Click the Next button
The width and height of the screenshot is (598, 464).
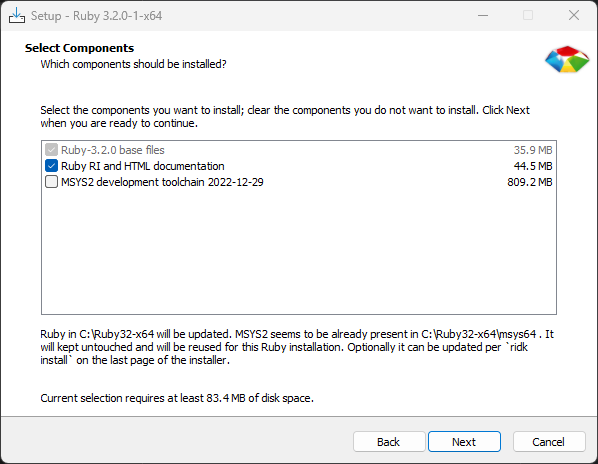click(x=464, y=442)
